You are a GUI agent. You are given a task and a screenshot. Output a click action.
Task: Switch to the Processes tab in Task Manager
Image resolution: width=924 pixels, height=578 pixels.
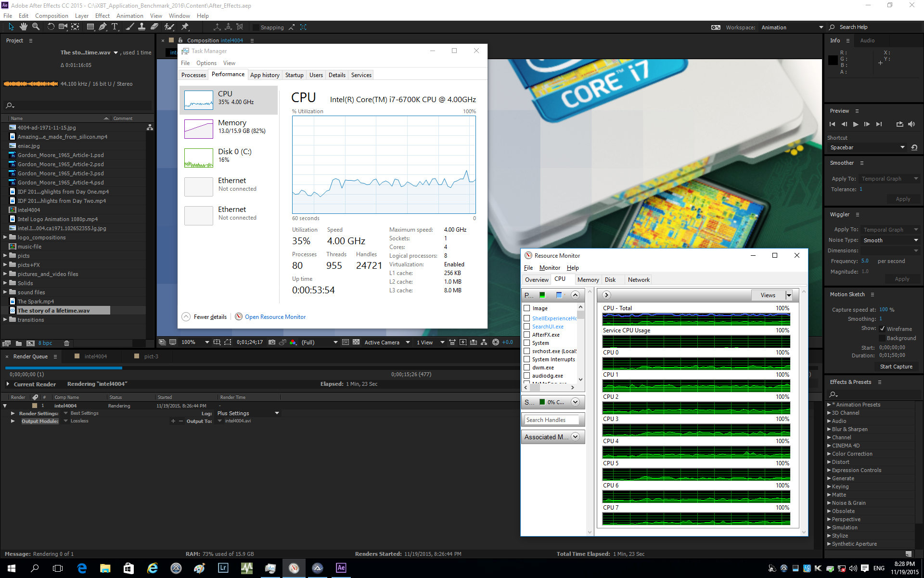coord(193,75)
